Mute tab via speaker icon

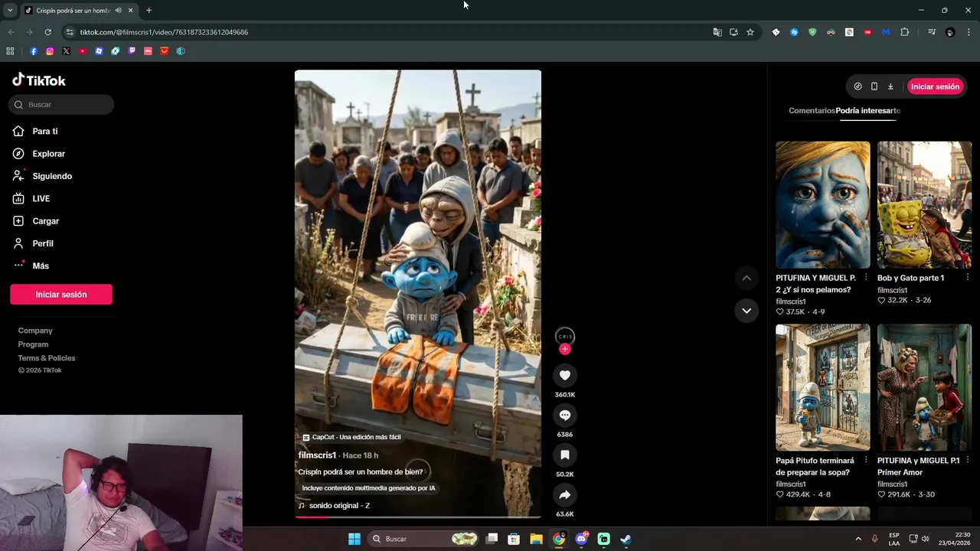(118, 11)
